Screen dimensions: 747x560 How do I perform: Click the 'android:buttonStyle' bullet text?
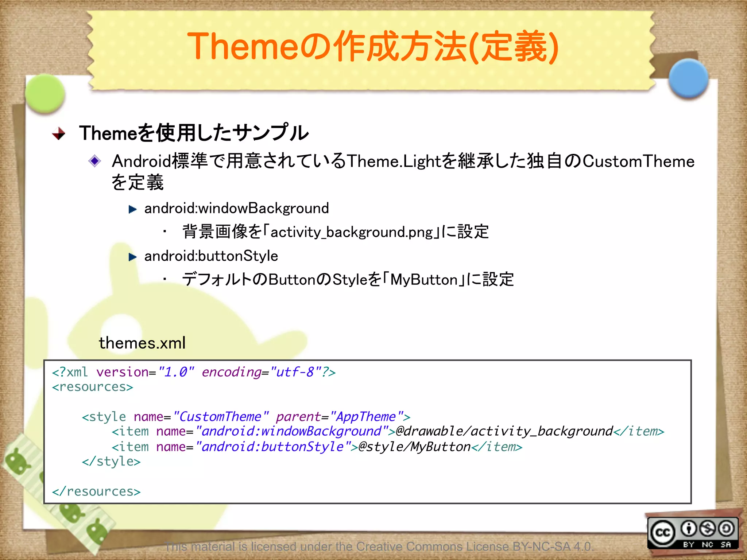click(211, 256)
